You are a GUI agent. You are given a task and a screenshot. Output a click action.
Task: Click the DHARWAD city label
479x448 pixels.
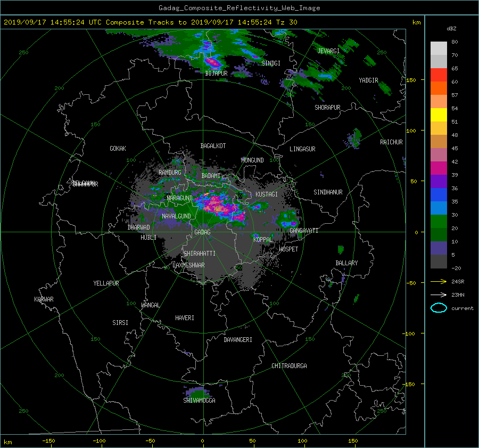138,227
